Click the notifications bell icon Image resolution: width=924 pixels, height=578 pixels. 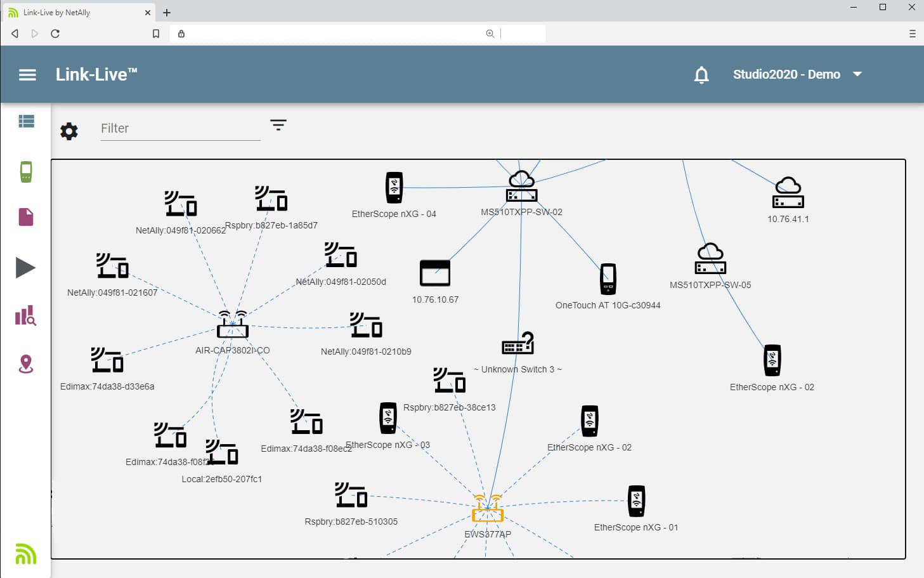click(701, 75)
